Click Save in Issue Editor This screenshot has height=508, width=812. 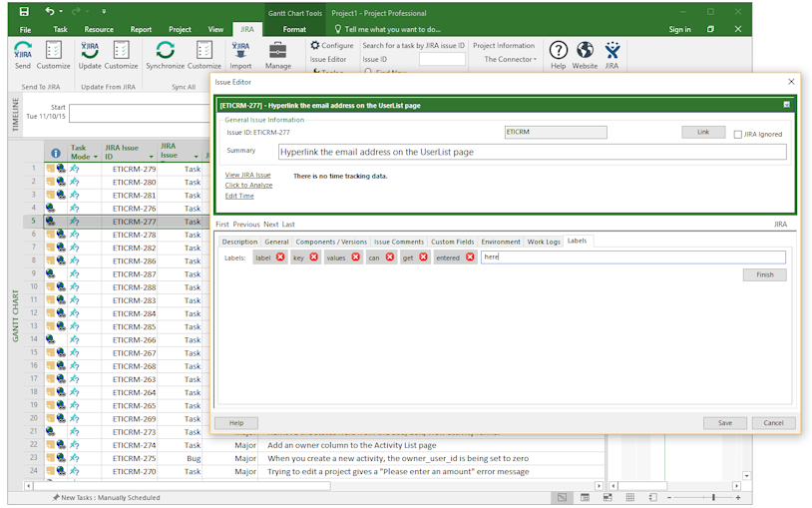[725, 423]
